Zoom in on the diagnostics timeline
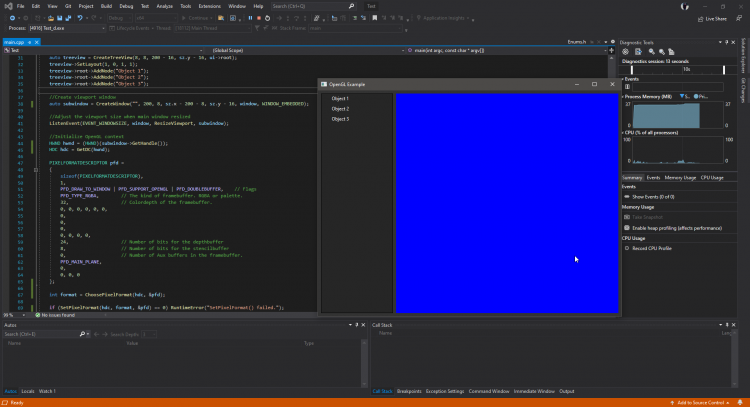 pyautogui.click(x=651, y=50)
